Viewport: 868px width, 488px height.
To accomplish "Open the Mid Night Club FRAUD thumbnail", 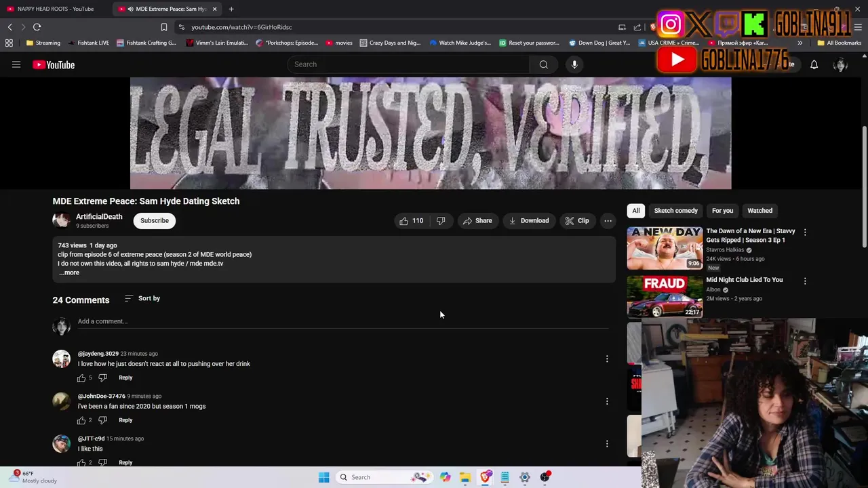I will coord(665,296).
